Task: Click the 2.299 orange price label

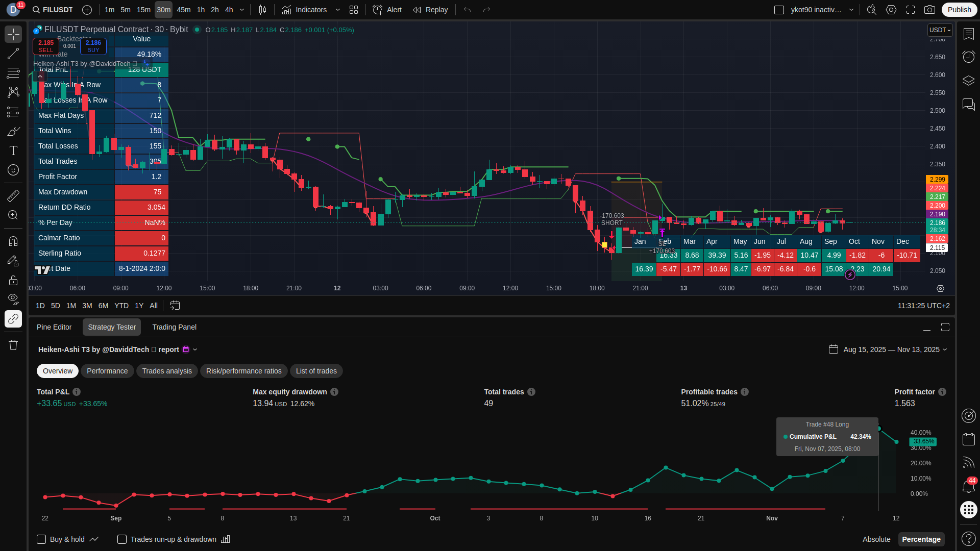Action: click(x=937, y=180)
